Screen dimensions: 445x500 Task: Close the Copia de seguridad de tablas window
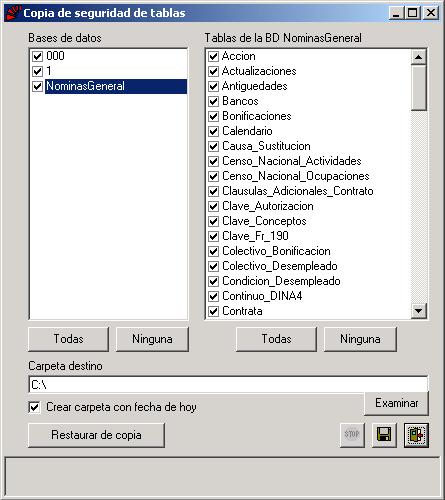coord(431,13)
